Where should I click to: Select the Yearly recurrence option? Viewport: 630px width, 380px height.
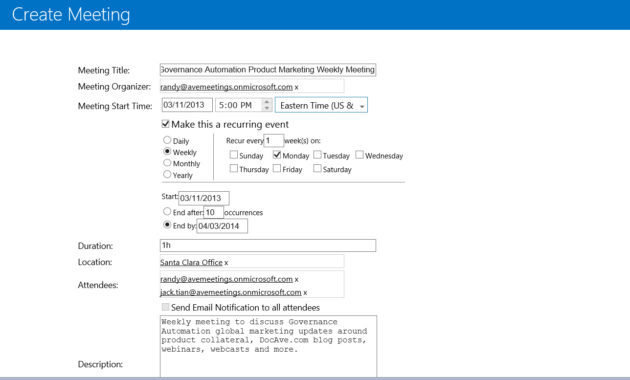coord(167,174)
